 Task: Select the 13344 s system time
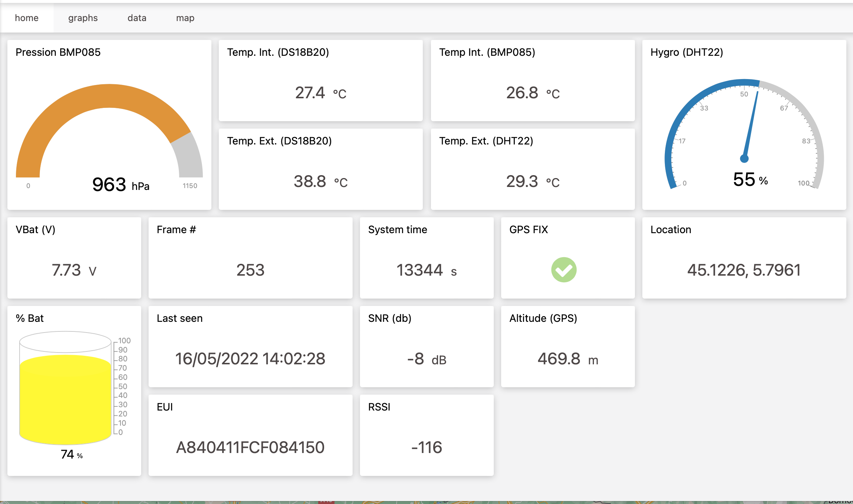(427, 270)
